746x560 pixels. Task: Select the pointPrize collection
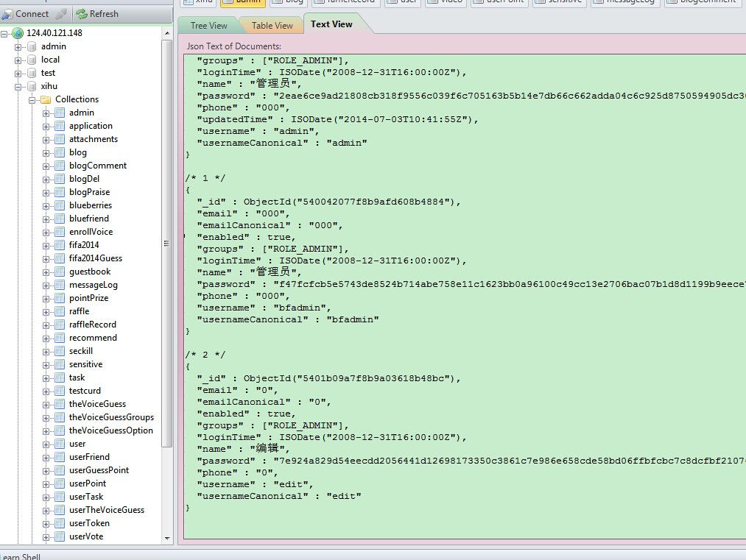[x=88, y=298]
